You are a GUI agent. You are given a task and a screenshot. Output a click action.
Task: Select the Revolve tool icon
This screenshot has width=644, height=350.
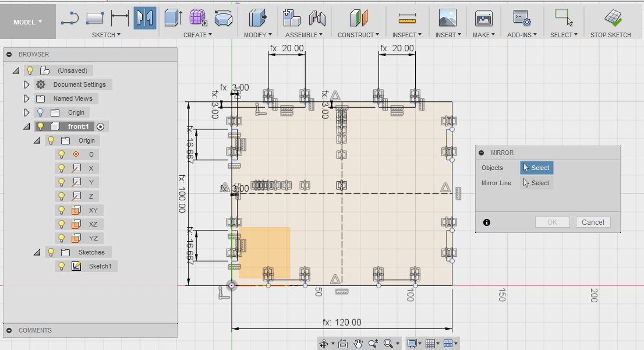click(224, 19)
